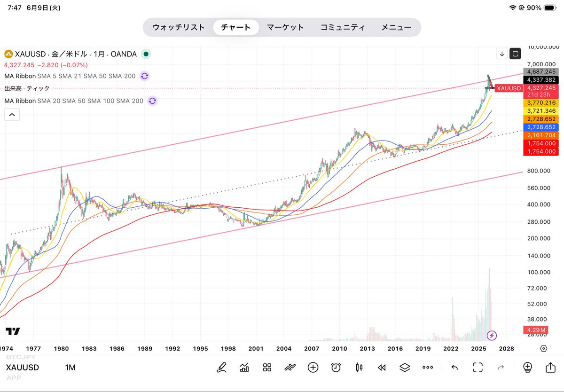The width and height of the screenshot is (564, 392).
Task: Tap the Wi-Fi icon in status bar
Action: 512,8
